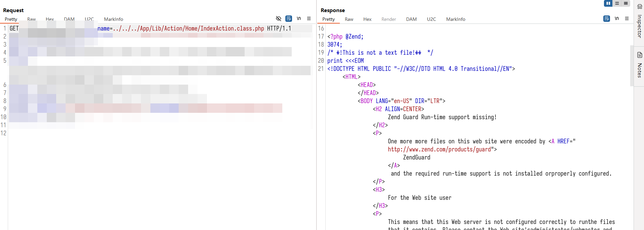The width and height of the screenshot is (644, 230).
Task: Switch to top-bottom stacked layout view
Action: click(x=617, y=3)
